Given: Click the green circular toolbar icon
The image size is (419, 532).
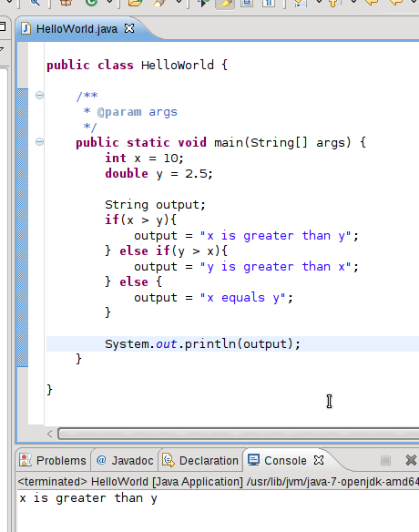Looking at the screenshot, I should (92, 3).
